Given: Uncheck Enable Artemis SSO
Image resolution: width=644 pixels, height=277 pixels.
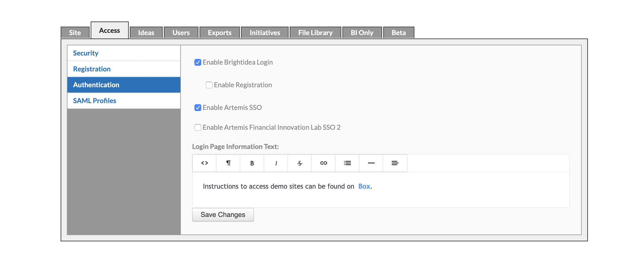Looking at the screenshot, I should (198, 108).
